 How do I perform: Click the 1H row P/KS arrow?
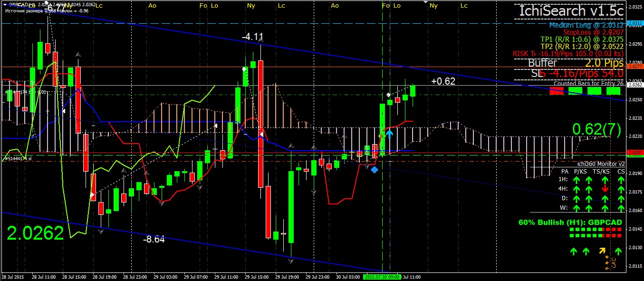[588, 180]
